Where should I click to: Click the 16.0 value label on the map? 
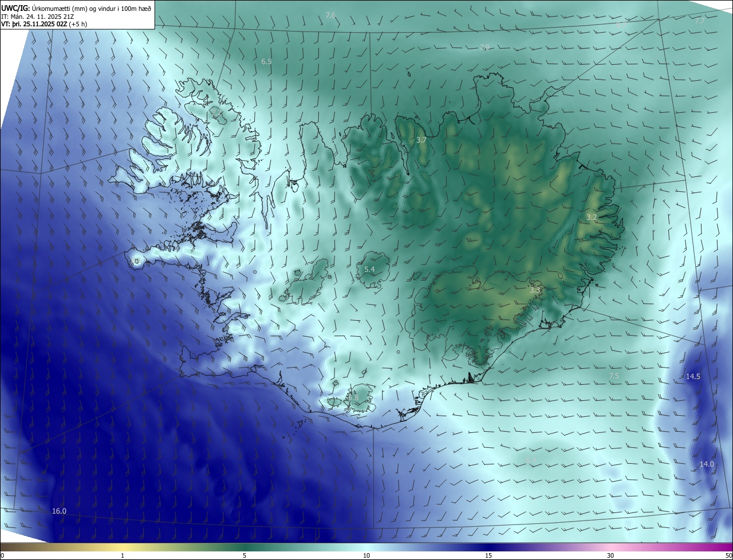pyautogui.click(x=59, y=511)
